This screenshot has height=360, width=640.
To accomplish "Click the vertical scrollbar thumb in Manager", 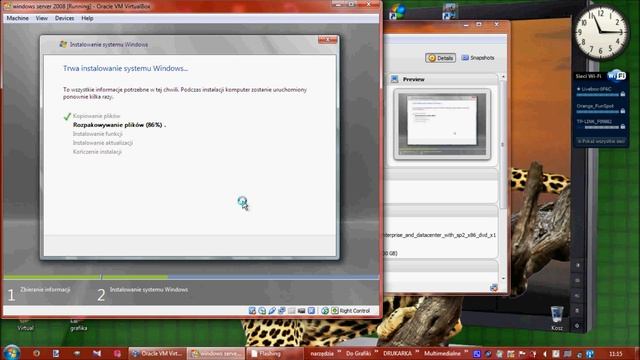I will 503,145.
